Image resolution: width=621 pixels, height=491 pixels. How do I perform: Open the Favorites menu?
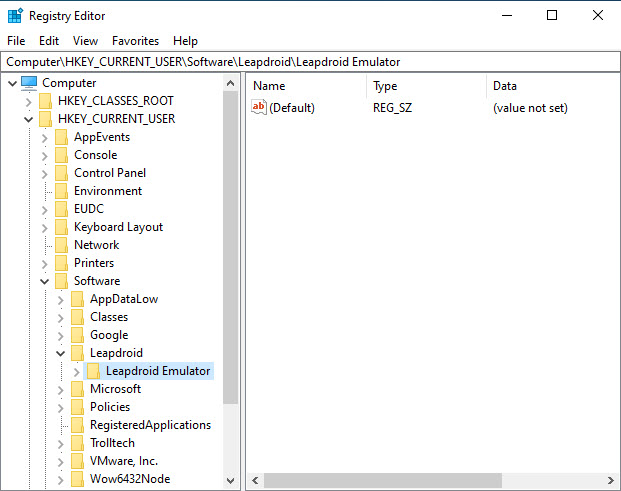135,41
